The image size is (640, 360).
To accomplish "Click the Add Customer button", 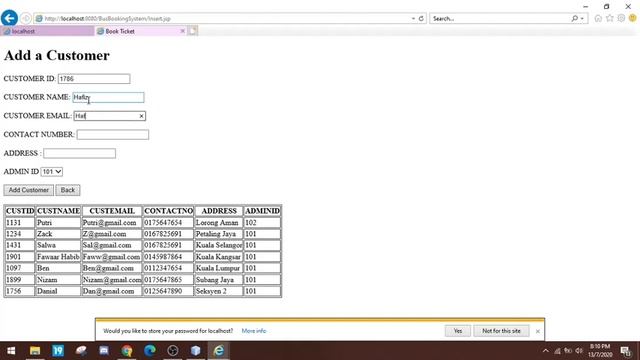I will tap(29, 190).
